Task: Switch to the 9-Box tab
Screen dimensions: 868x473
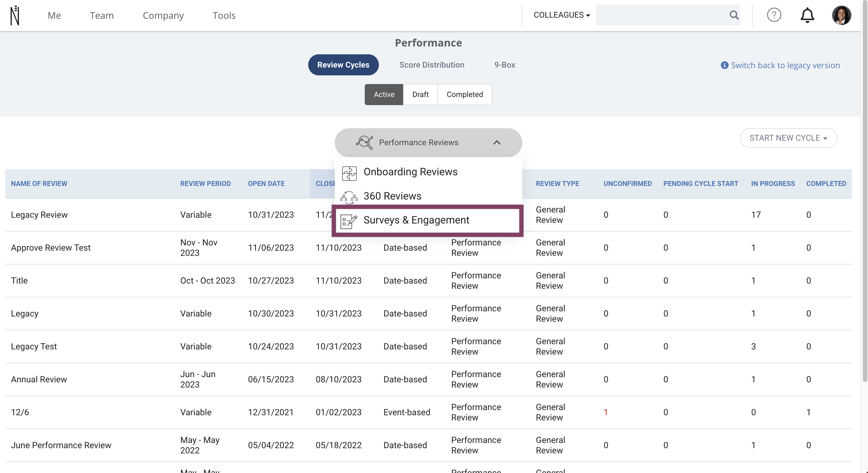Action: click(x=505, y=65)
